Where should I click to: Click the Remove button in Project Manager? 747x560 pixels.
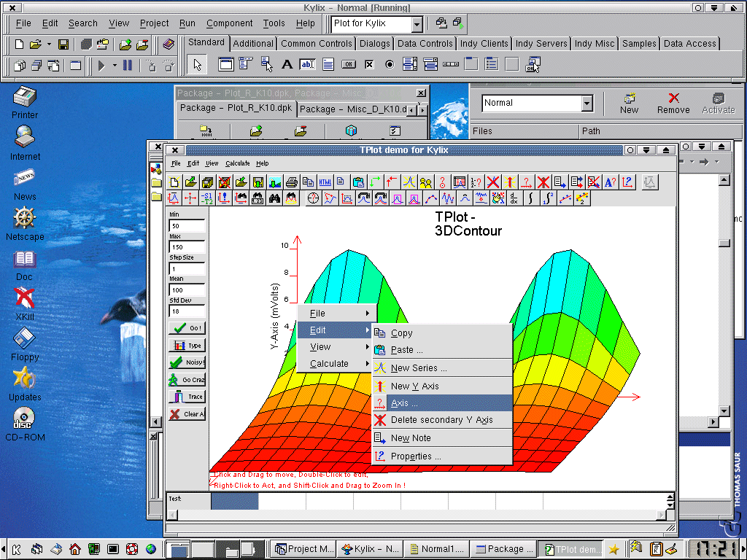pos(673,103)
